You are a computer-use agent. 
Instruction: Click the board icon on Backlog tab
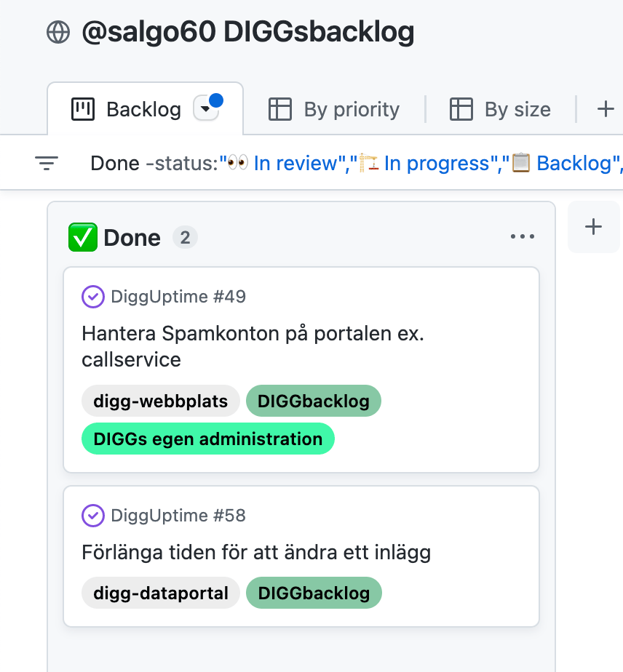point(83,109)
